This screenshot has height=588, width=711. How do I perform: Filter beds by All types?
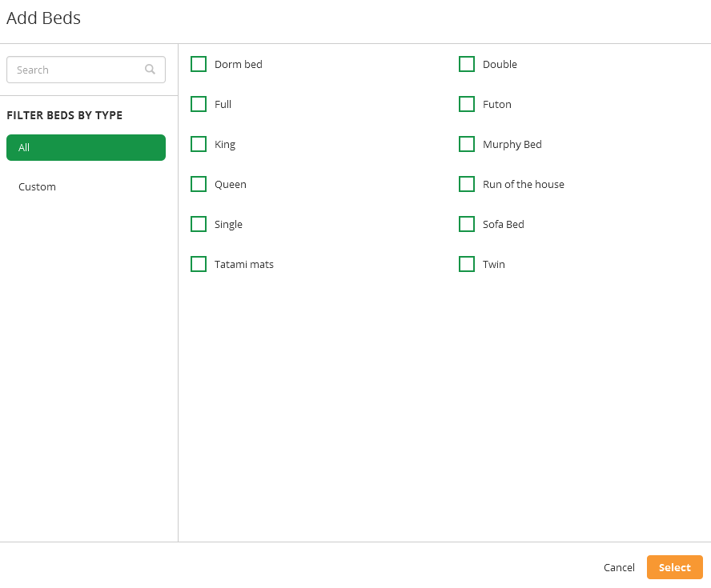(86, 148)
